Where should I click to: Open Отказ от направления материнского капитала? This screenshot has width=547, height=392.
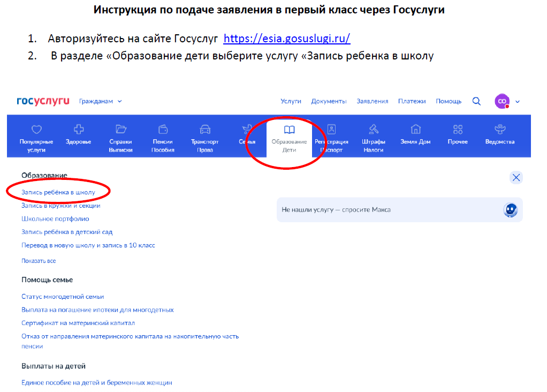point(130,341)
